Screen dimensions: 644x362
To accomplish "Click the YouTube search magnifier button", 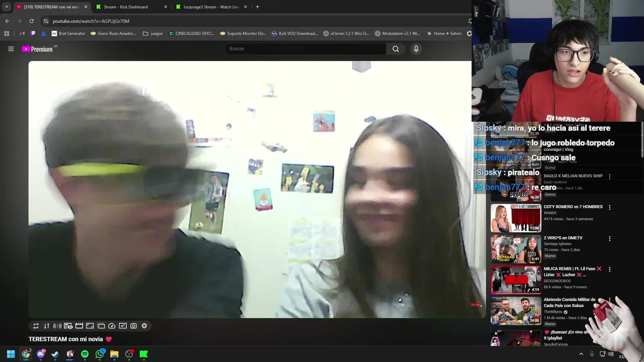I will (x=395, y=49).
